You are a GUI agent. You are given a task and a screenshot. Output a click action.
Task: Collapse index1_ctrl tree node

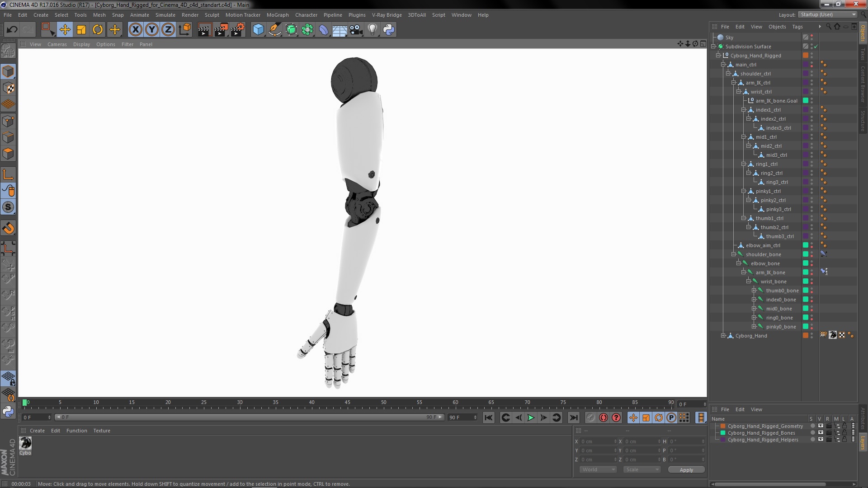(x=743, y=110)
